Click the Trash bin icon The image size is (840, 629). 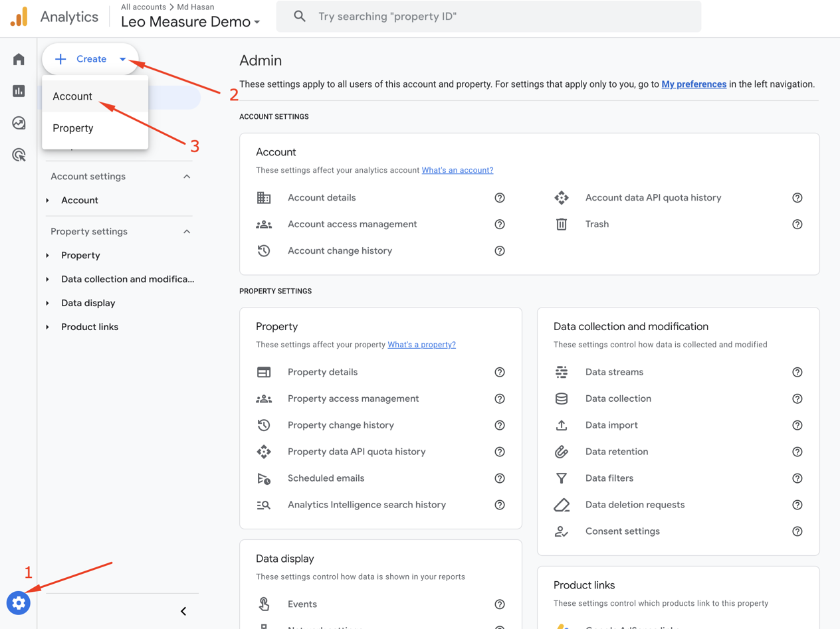(x=562, y=225)
